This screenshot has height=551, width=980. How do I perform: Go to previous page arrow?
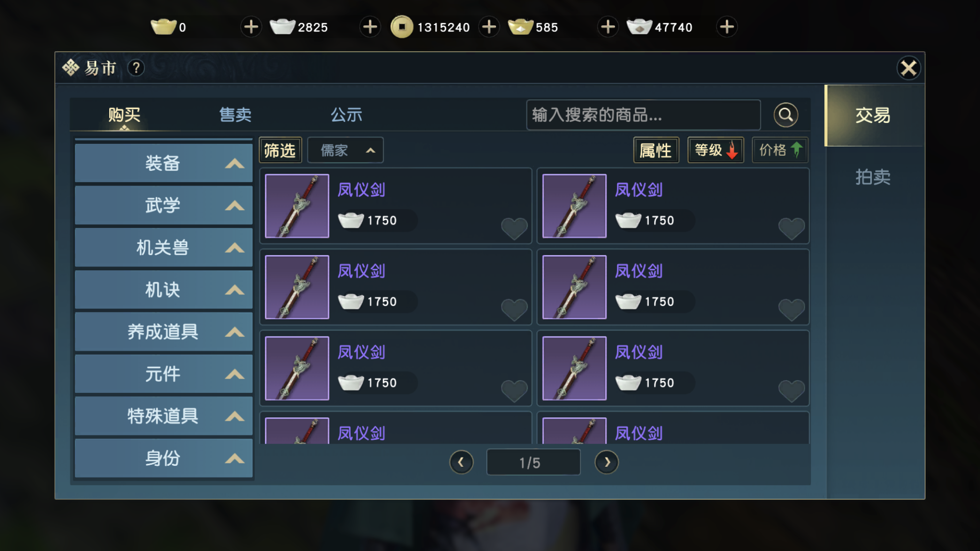point(461,462)
